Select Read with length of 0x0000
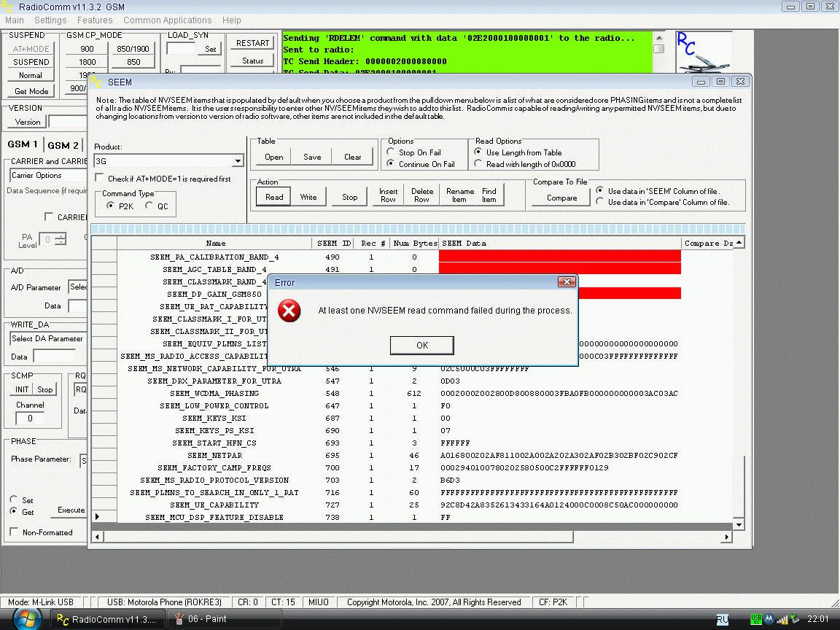 point(478,163)
